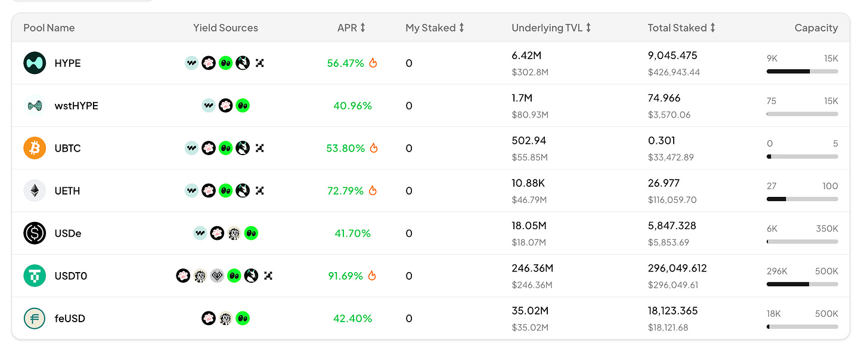
Task: Click the USDe token logo icon
Action: (x=35, y=233)
